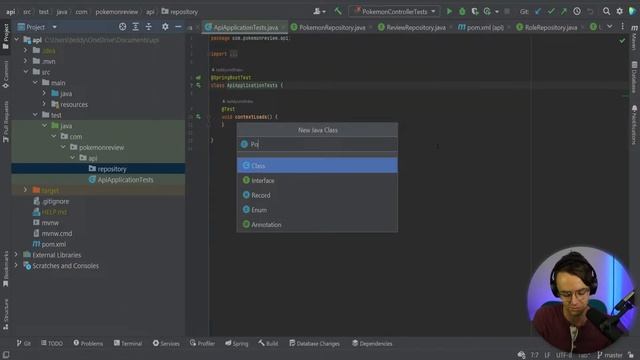Open Problems tool window

pos(88,343)
